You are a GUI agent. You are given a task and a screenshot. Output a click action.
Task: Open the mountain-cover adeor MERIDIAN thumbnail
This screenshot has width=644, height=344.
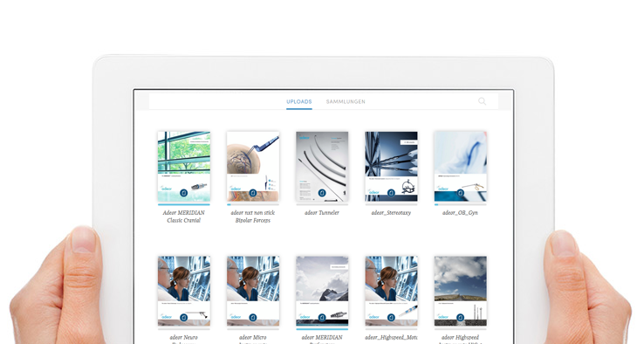point(322,291)
